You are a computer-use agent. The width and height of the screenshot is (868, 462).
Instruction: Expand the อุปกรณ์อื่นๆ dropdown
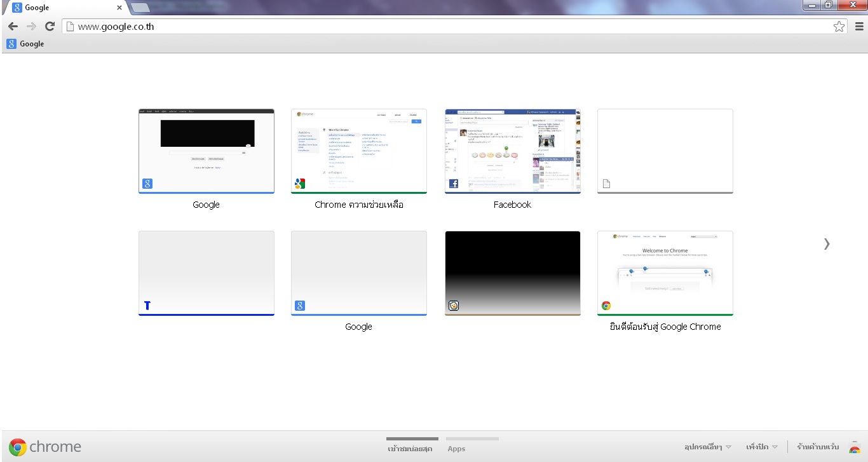coord(708,447)
